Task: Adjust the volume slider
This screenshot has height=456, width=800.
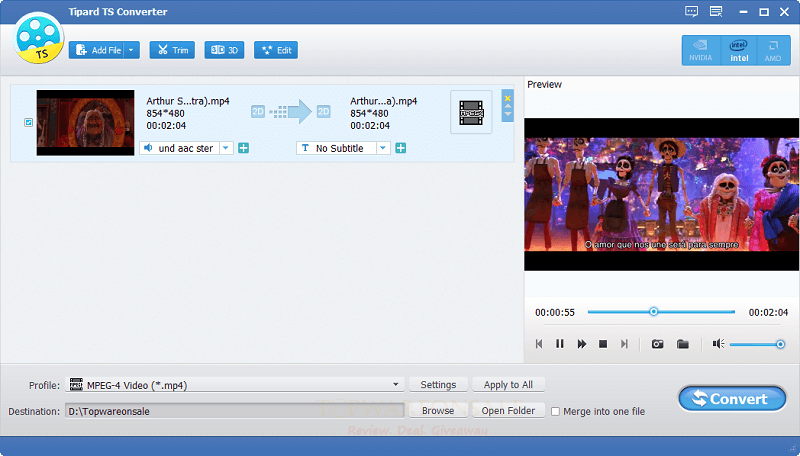Action: (757, 344)
